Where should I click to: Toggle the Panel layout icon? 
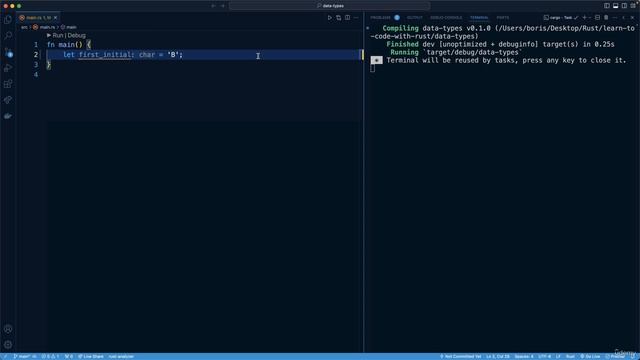click(x=616, y=6)
